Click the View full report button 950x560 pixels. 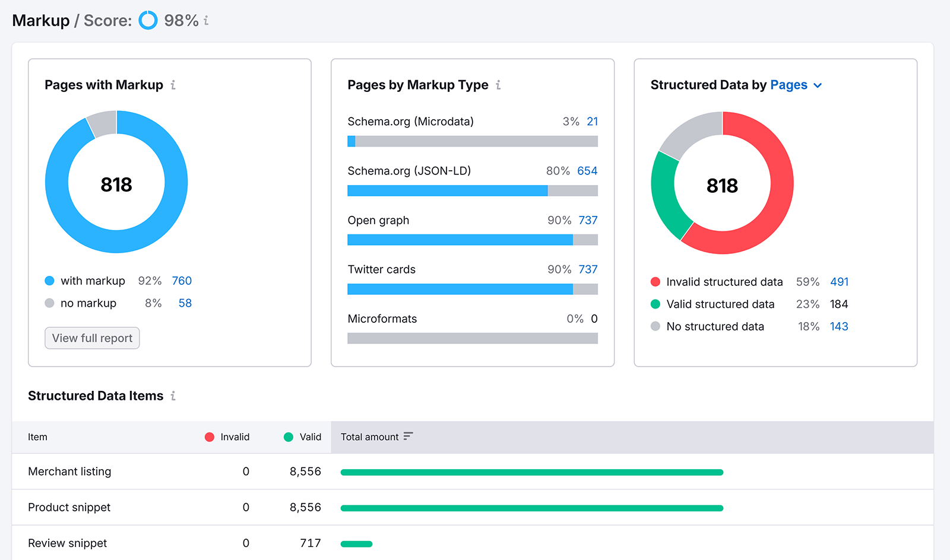(91, 338)
